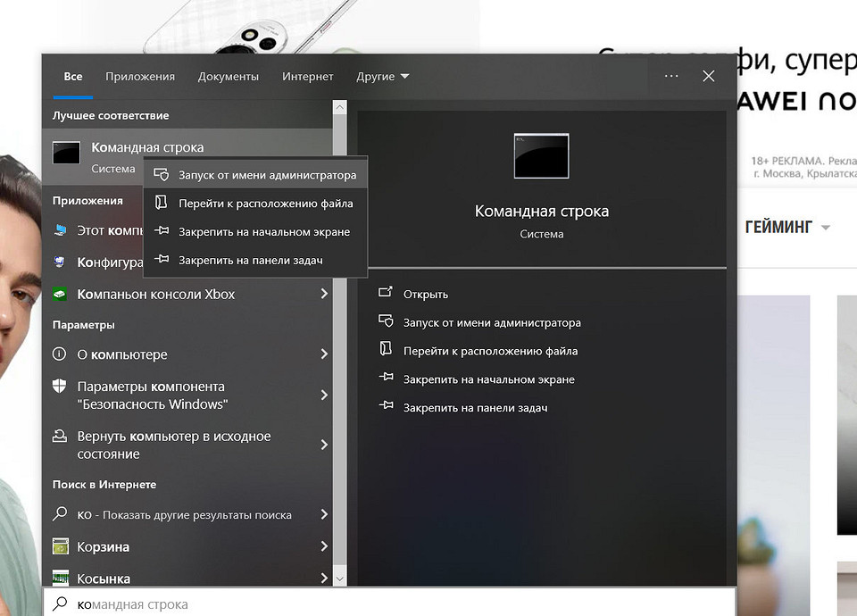Switch to the 'Документы' tab

point(229,77)
